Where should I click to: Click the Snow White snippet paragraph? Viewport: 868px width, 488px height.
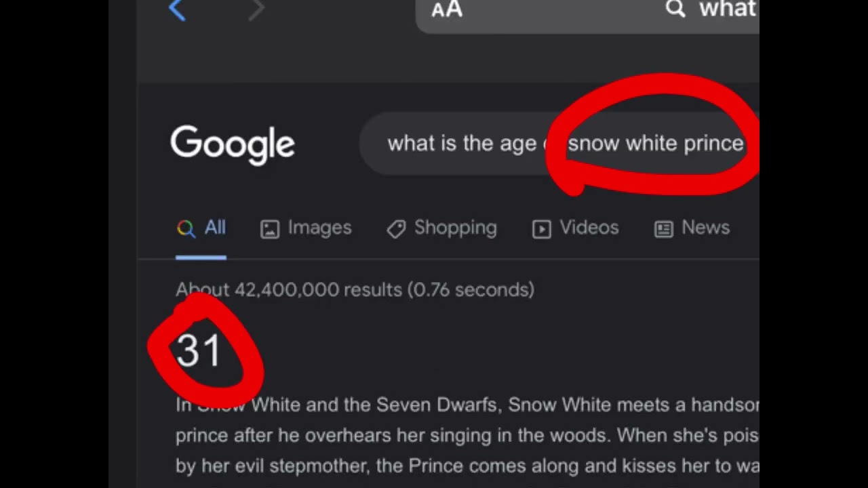[x=467, y=435]
